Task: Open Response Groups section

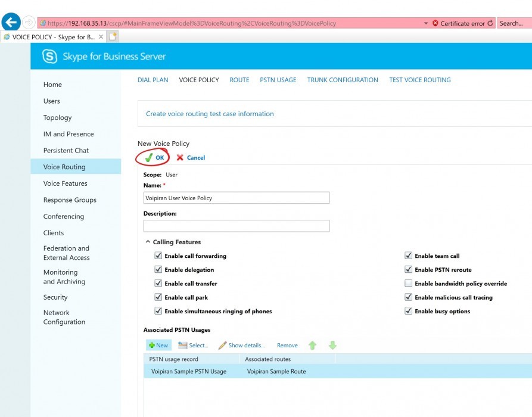Action: tap(70, 200)
